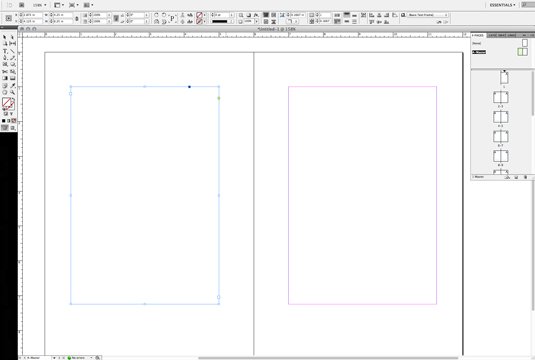The image size is (535, 360).
Task: Select the Zoom magnifier tool
Action: (x=12, y=92)
